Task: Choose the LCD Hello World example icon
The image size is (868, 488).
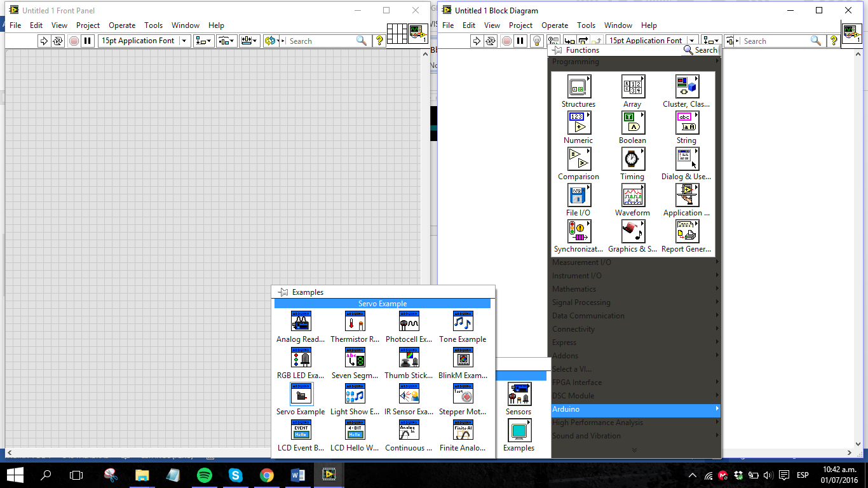Action: (355, 431)
